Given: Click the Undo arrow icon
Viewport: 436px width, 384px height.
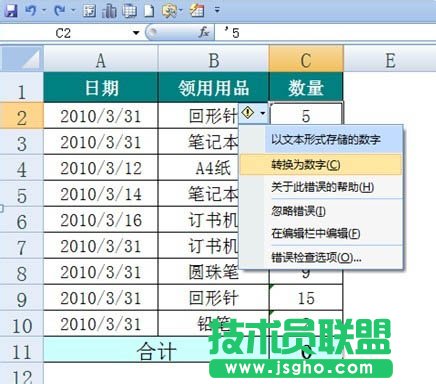Looking at the screenshot, I should click(x=31, y=10).
